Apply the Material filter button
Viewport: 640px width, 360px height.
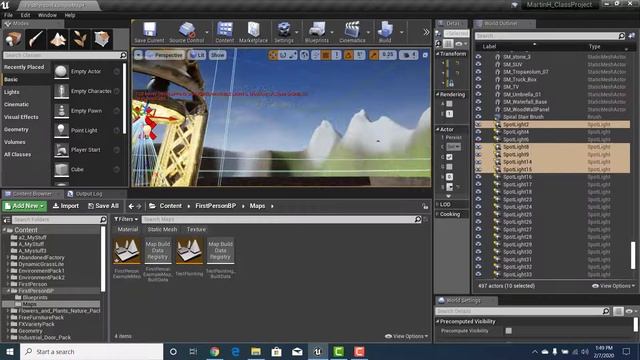[128, 229]
